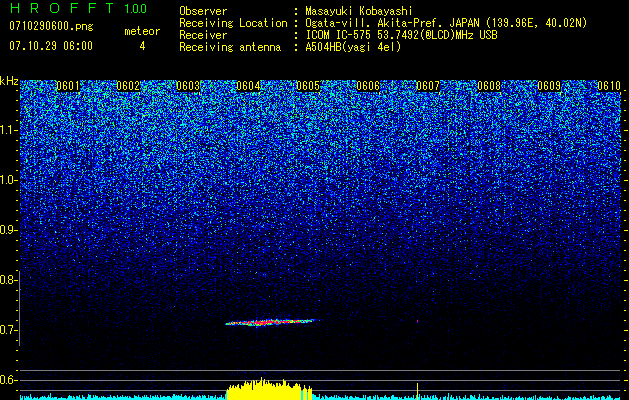Click the small magenta echo dot near 0607

click(x=418, y=321)
